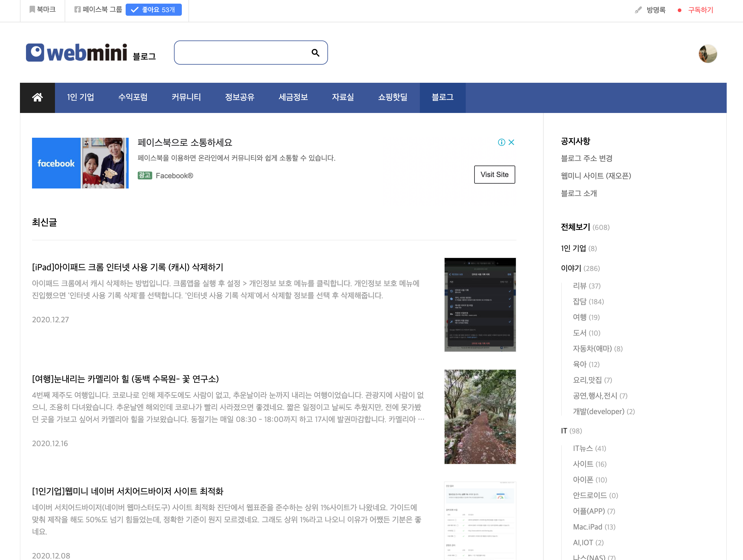Close the Facebook ad with X icon

pyautogui.click(x=511, y=143)
